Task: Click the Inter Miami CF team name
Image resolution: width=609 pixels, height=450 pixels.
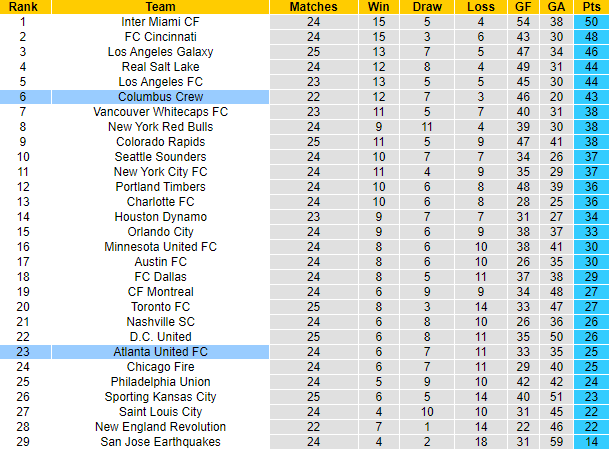Action: click(x=160, y=21)
